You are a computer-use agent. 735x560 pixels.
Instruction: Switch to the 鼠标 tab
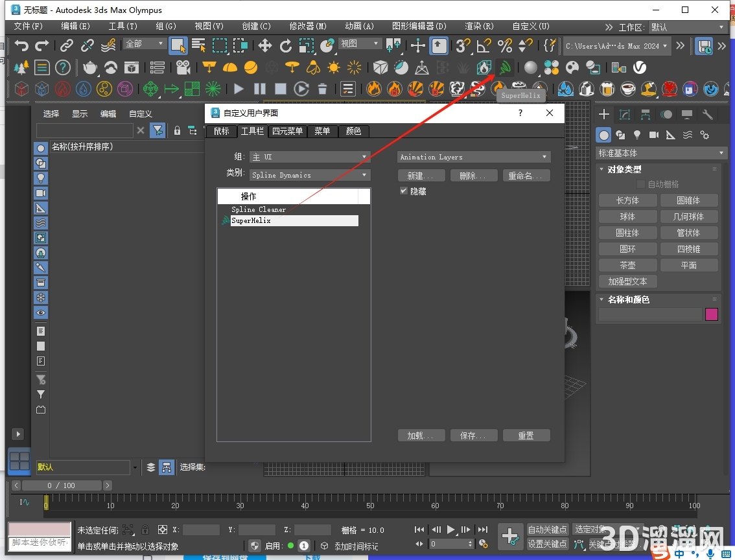pos(221,131)
